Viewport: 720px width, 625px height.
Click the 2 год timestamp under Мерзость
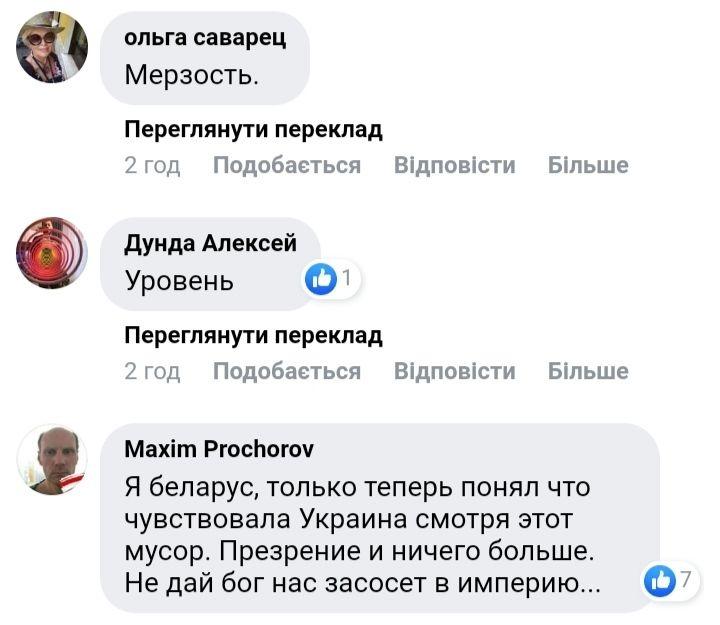point(152,165)
